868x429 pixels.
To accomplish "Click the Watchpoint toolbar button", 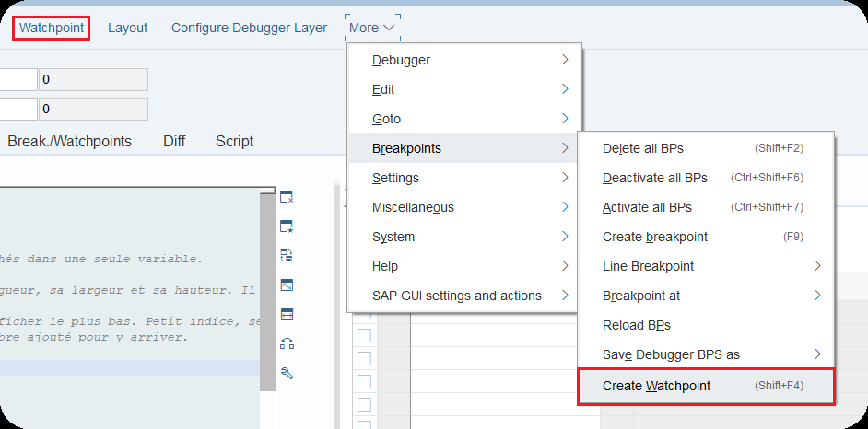I will [52, 28].
